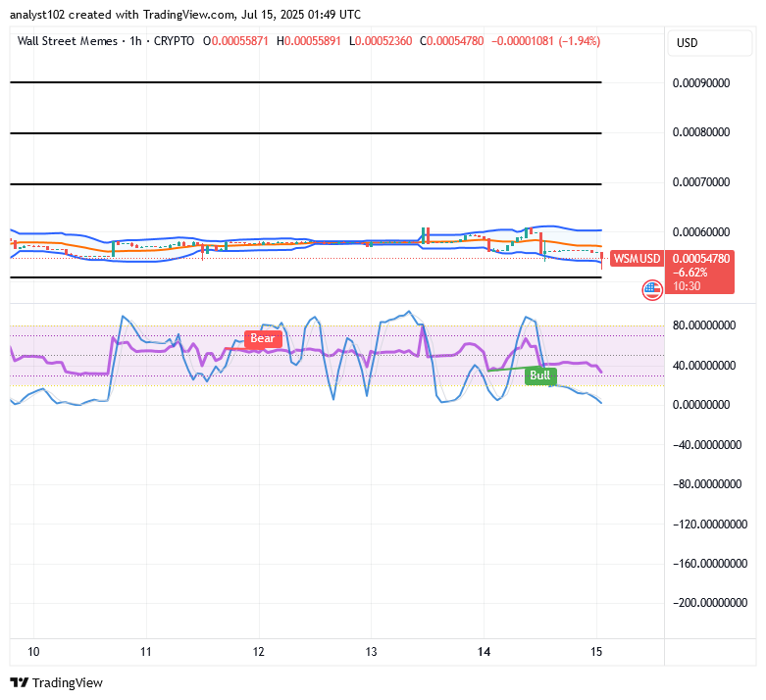Image resolution: width=766 pixels, height=700 pixels.
Task: Click the CRYPTO exchange label
Action: tap(174, 41)
